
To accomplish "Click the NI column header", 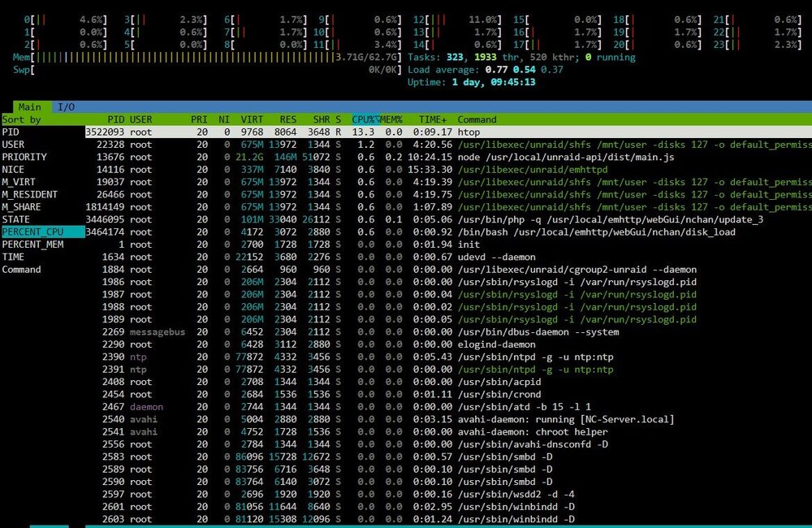I will pos(224,119).
